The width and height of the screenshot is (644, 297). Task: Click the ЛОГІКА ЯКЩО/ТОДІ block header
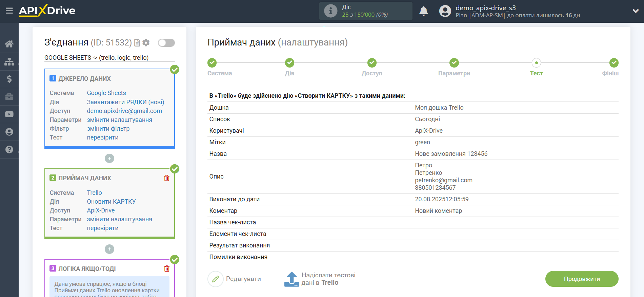(x=87, y=269)
